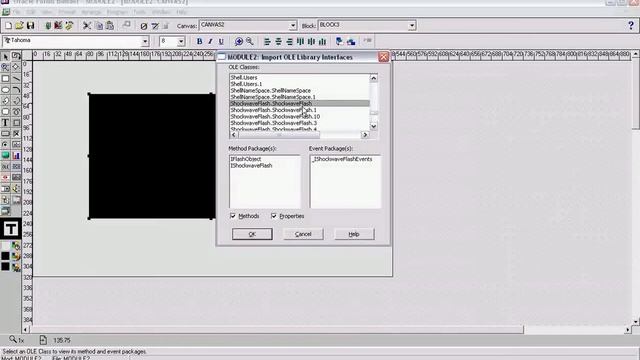Select the Chart item tool

[x=16, y=156]
